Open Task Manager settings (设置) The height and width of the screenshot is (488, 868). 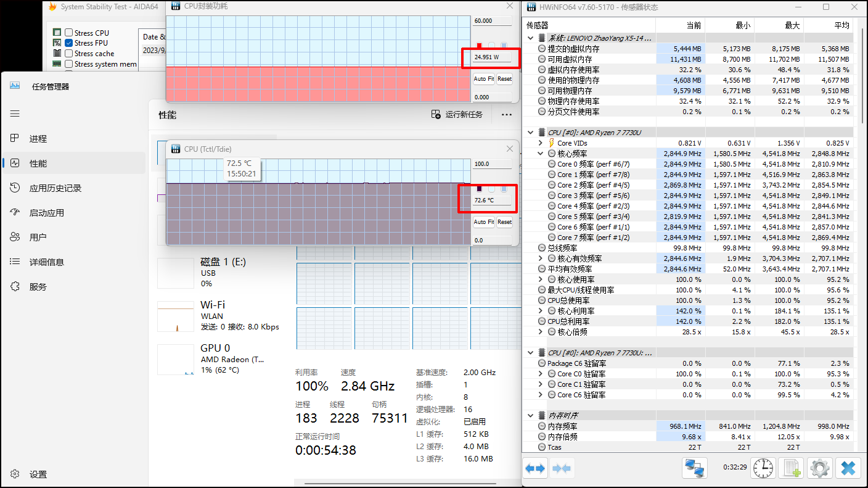[x=38, y=474]
